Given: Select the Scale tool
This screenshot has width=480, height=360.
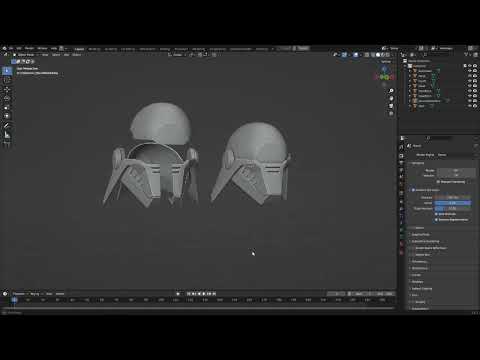Looking at the screenshot, I should coord(7,107).
